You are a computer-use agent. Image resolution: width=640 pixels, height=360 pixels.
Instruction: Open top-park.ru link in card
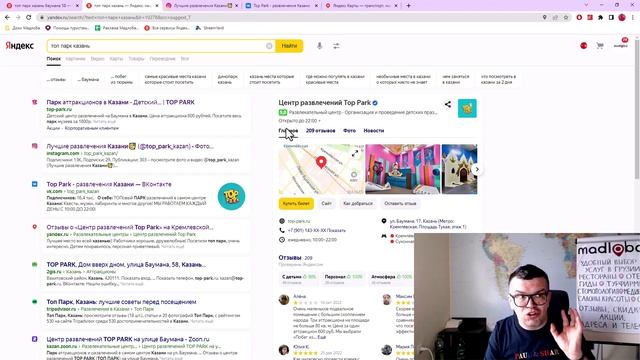click(x=299, y=221)
